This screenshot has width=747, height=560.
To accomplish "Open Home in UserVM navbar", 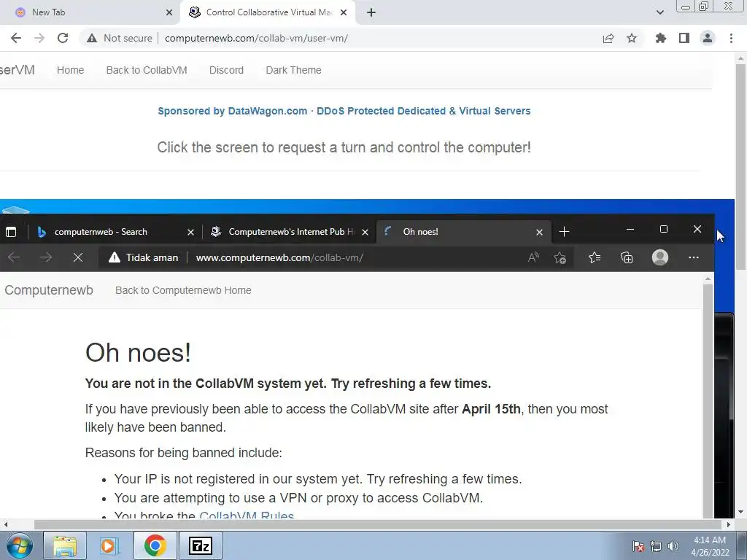I will click(71, 70).
